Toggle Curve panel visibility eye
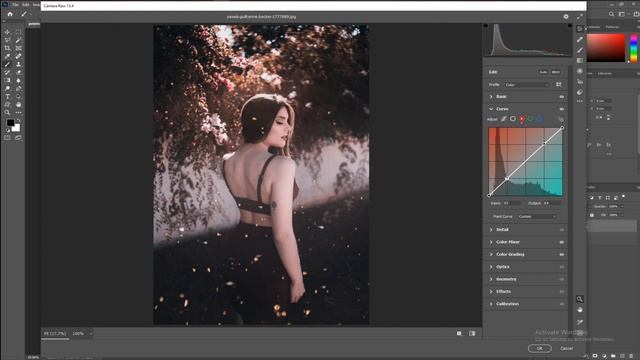The width and height of the screenshot is (640, 360). click(562, 109)
